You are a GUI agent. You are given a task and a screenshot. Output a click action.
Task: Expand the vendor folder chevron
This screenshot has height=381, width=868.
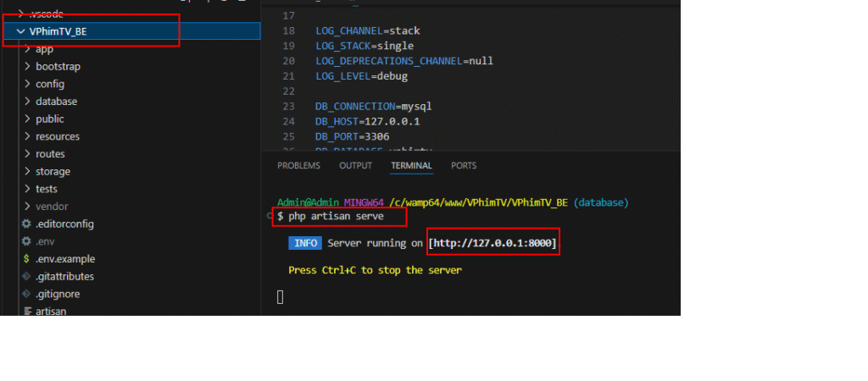[27, 207]
